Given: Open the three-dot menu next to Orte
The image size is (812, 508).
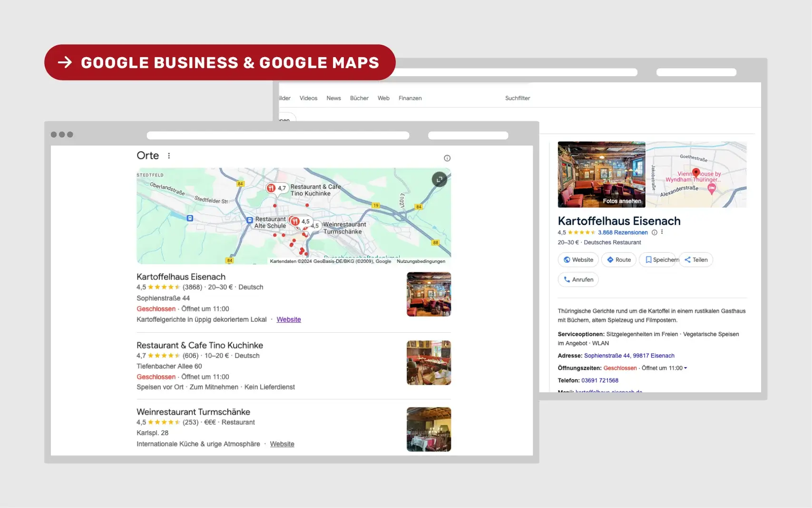Looking at the screenshot, I should pos(169,156).
